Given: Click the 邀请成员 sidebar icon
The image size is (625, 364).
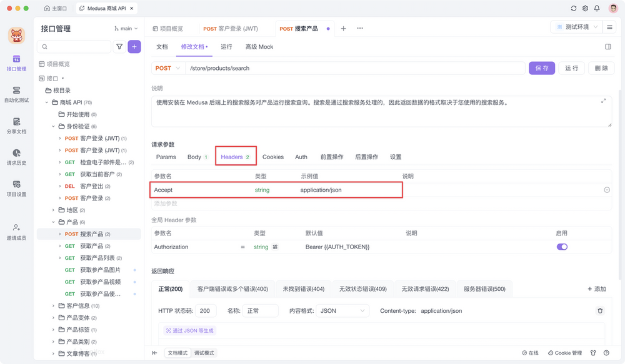Looking at the screenshot, I should click(x=16, y=230).
